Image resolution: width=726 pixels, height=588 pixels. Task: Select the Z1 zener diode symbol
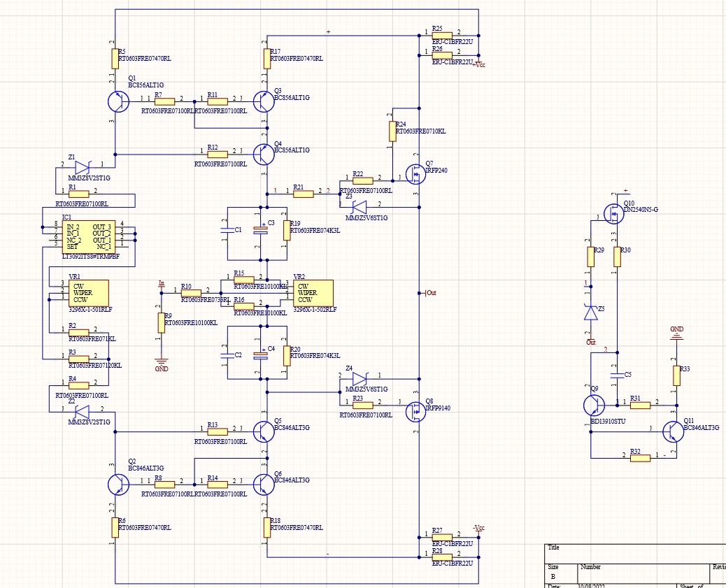point(83,168)
